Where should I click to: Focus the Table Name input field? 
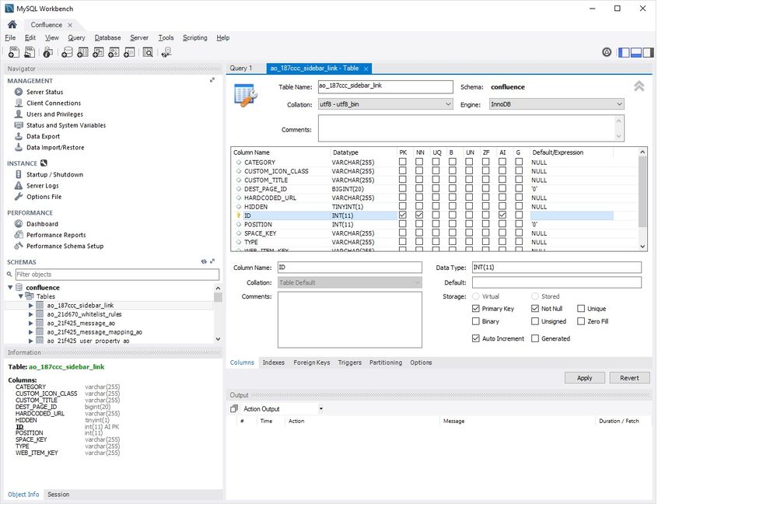click(386, 86)
